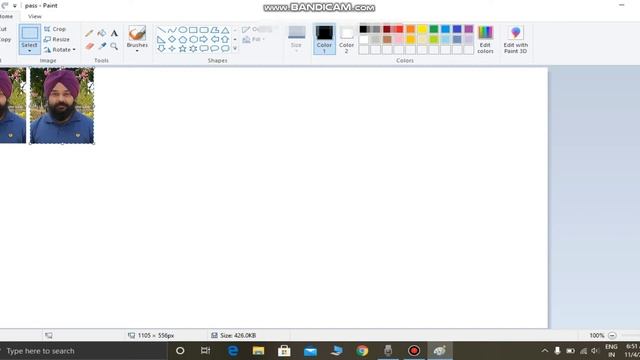The width and height of the screenshot is (640, 360).
Task: Pick the green color swatch
Action: click(x=434, y=29)
